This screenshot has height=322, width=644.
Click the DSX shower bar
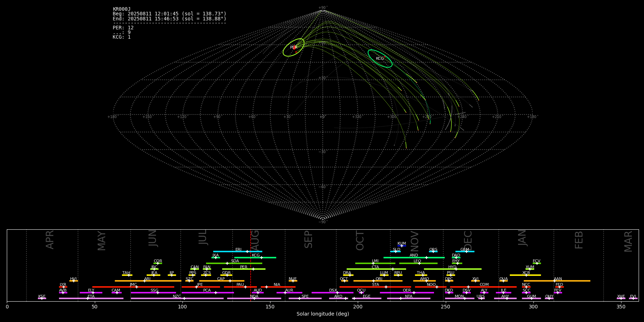[332, 293]
